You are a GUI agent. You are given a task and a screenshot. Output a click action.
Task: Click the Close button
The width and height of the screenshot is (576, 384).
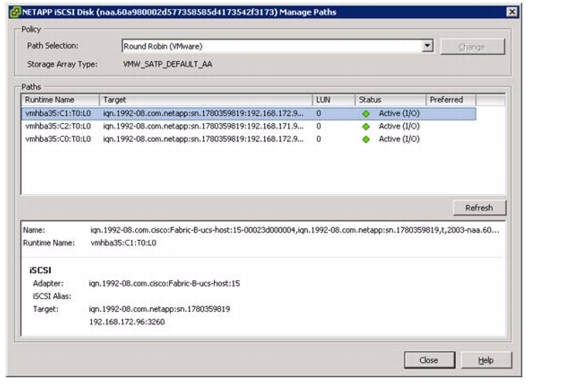point(429,360)
